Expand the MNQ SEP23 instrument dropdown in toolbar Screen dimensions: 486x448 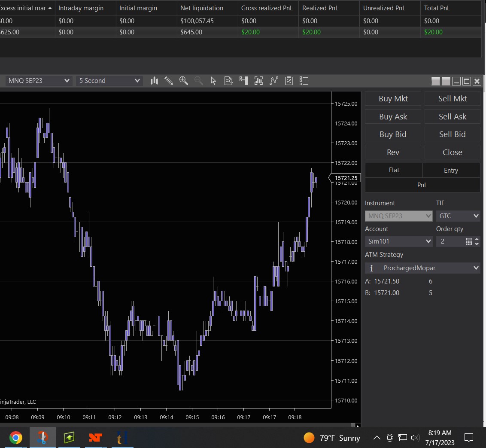coord(39,81)
